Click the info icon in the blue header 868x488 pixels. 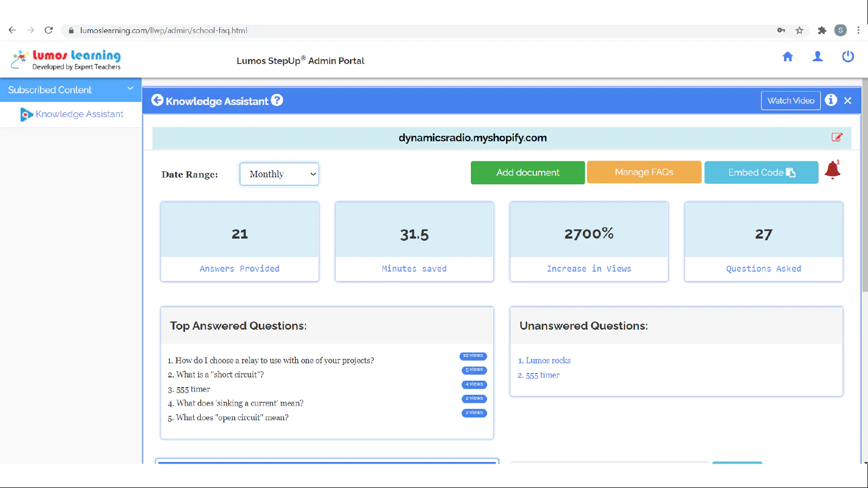(831, 100)
